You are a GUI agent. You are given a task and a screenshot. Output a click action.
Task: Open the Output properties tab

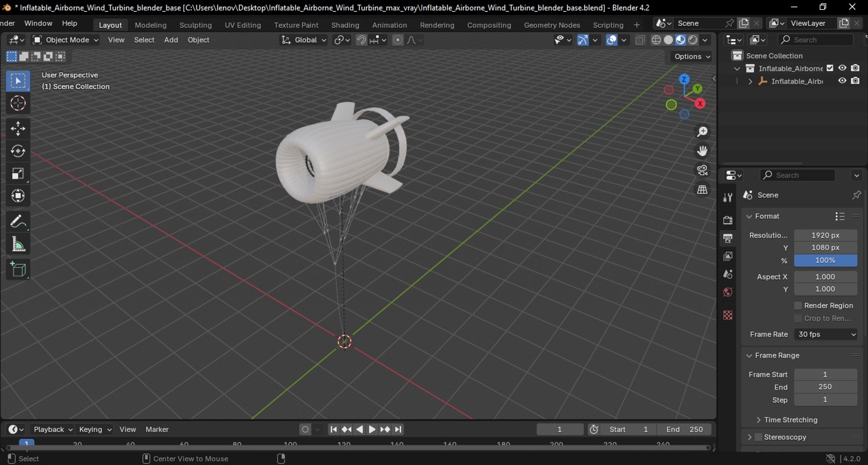[x=728, y=238]
